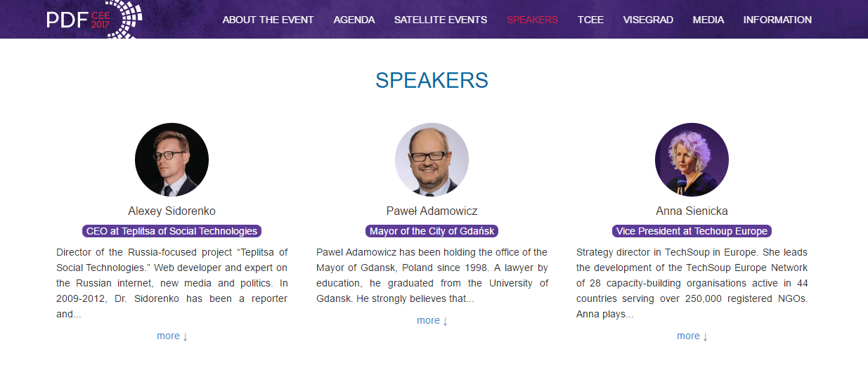Expand Paweł Adamowicz's bio with more
Viewport: 868px width, 382px height.
[x=432, y=320]
